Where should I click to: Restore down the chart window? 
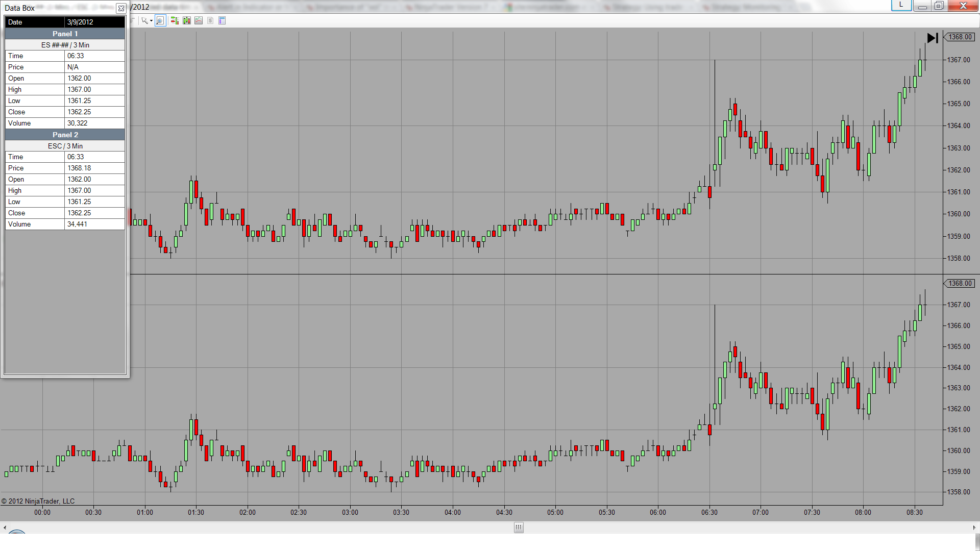pos(939,6)
